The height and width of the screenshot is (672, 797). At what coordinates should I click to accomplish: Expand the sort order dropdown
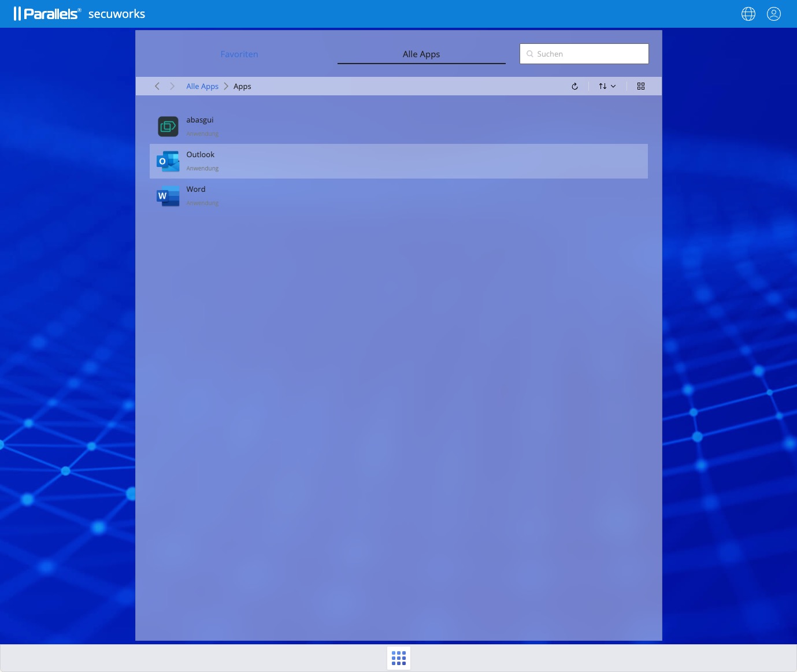point(607,86)
